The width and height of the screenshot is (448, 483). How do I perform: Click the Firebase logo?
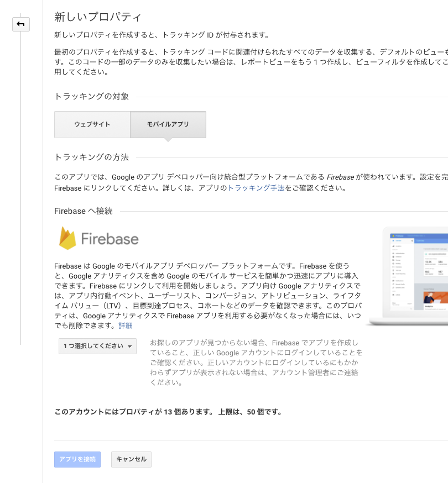coord(98,238)
